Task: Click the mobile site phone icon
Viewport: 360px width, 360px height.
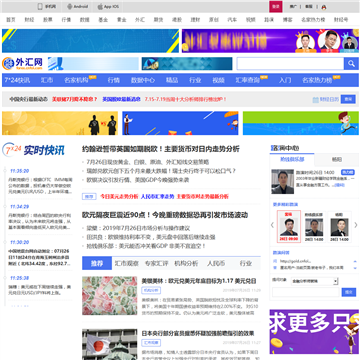Action: (40, 7)
